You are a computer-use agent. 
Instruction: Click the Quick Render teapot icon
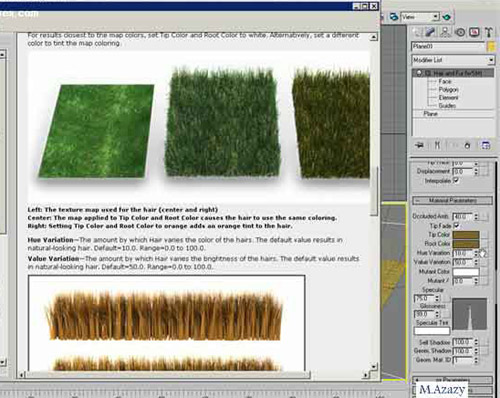coord(447,17)
